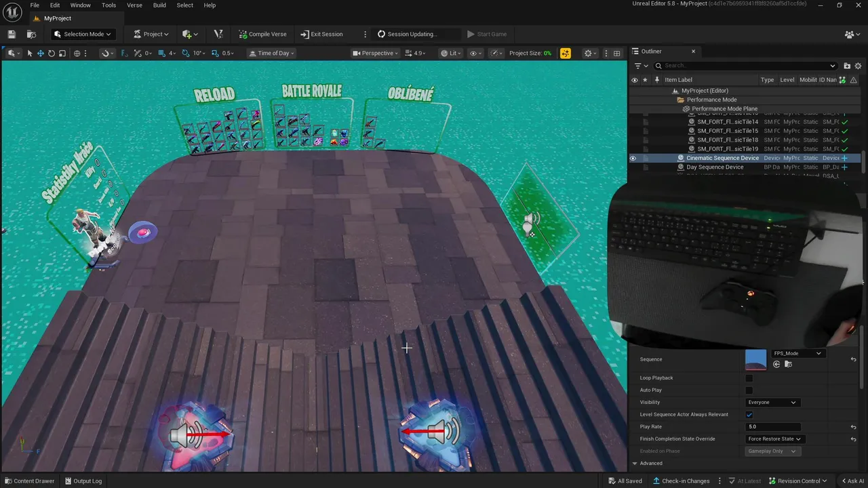Click the create folder icon in Outliner
The height and width of the screenshot is (488, 868).
click(847, 66)
